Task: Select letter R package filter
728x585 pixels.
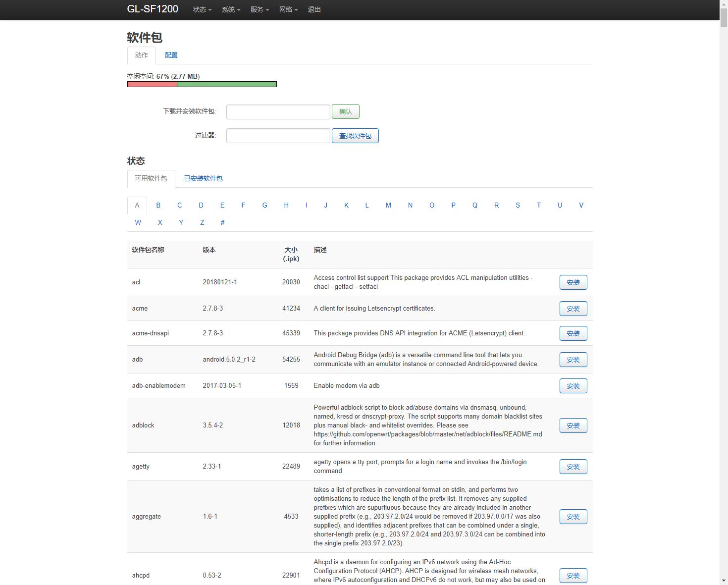Action: pyautogui.click(x=497, y=205)
